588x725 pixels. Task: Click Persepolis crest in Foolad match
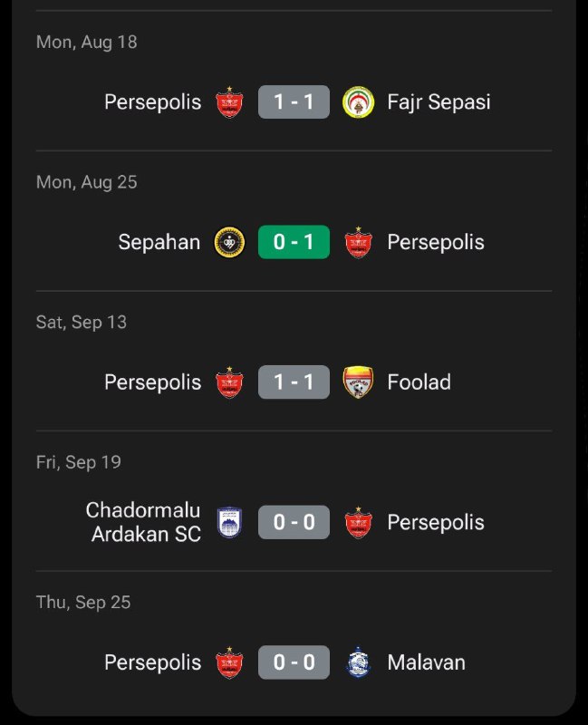click(229, 382)
